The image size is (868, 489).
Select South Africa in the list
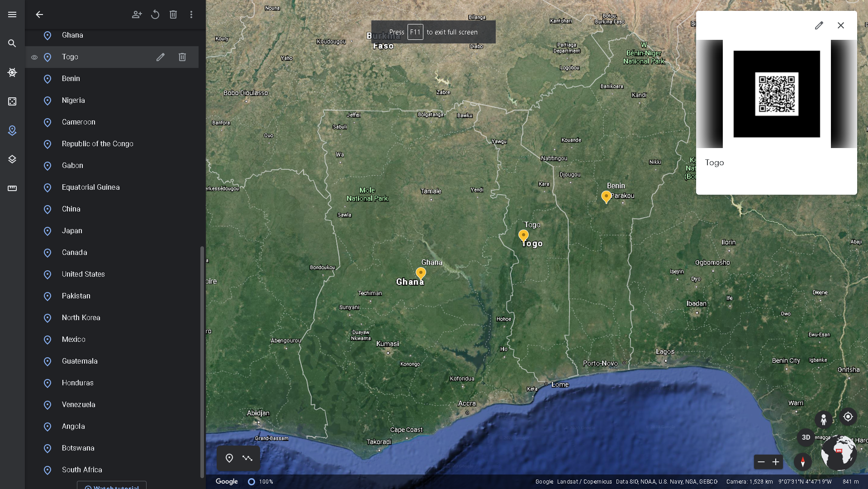click(x=112, y=470)
